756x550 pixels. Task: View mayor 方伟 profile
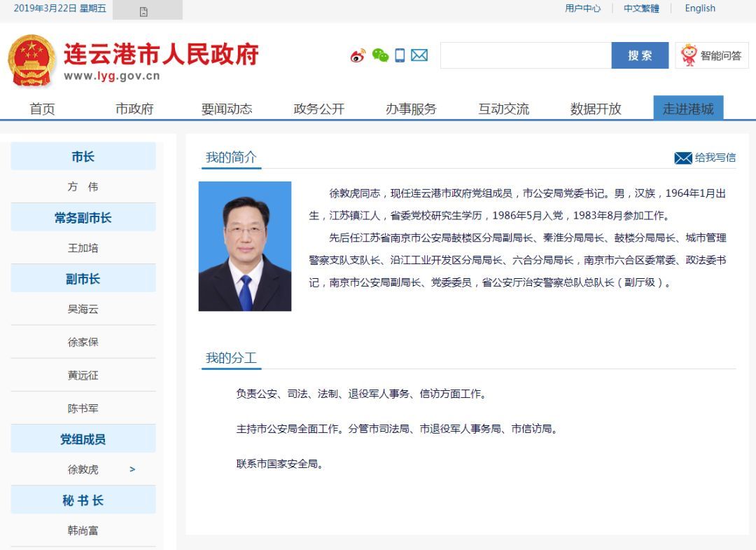click(x=83, y=187)
